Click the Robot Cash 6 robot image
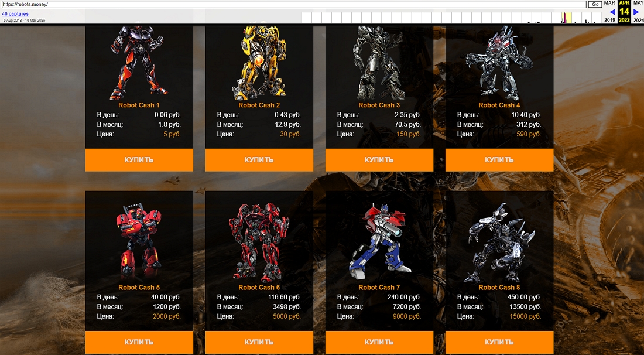This screenshot has height=355, width=644. pos(259,243)
